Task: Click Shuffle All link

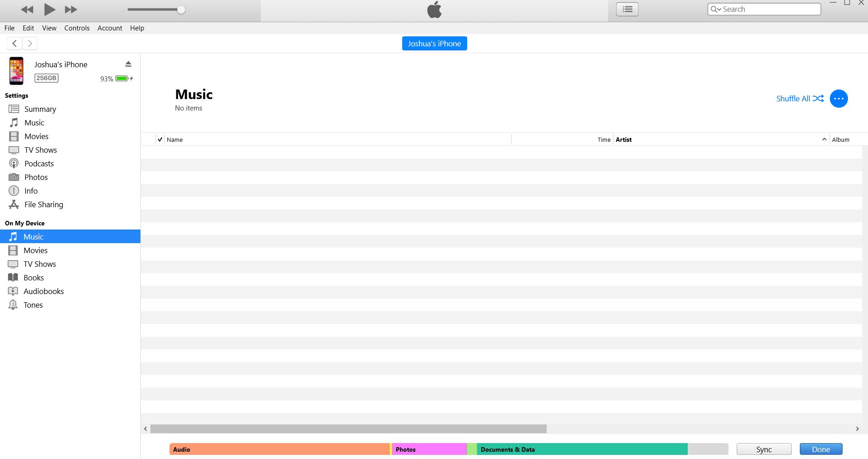Action: click(x=800, y=99)
